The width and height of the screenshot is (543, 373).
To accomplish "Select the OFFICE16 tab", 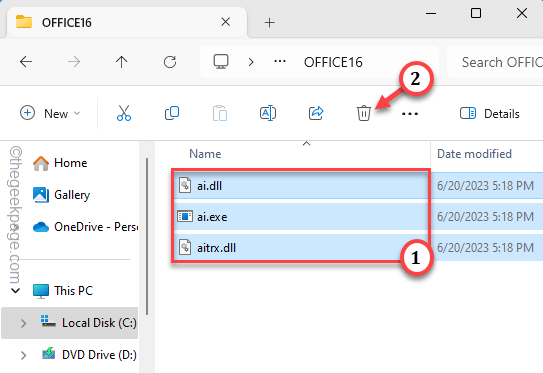I will pos(126,22).
